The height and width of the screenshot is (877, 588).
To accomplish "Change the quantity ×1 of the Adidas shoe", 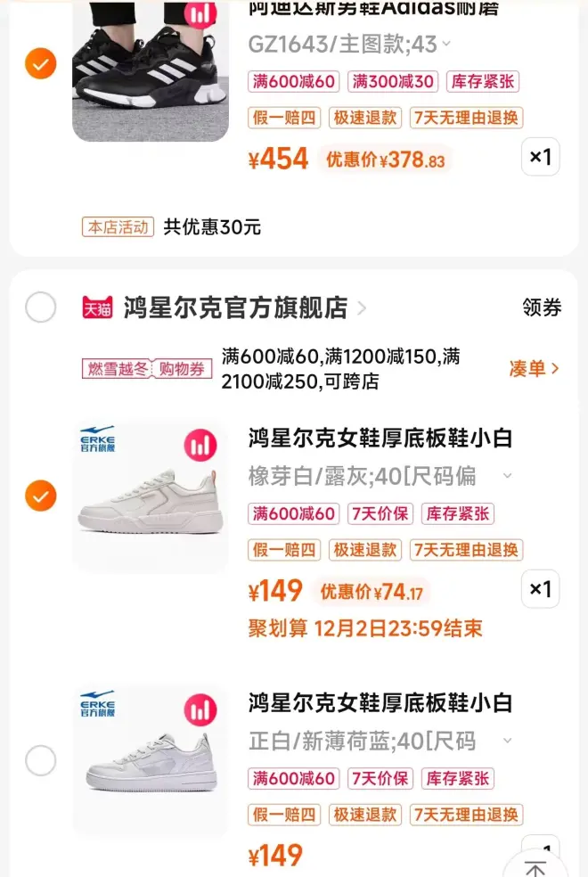I will [541, 158].
